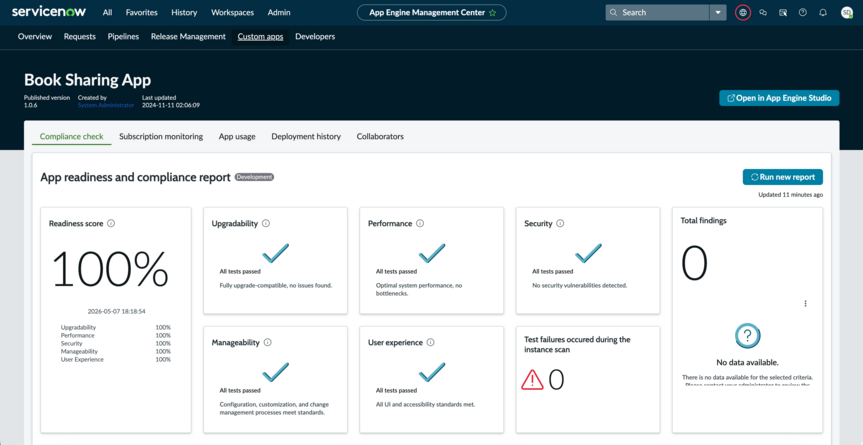Go to the Release Management tab
The image size is (863, 445).
tap(188, 36)
